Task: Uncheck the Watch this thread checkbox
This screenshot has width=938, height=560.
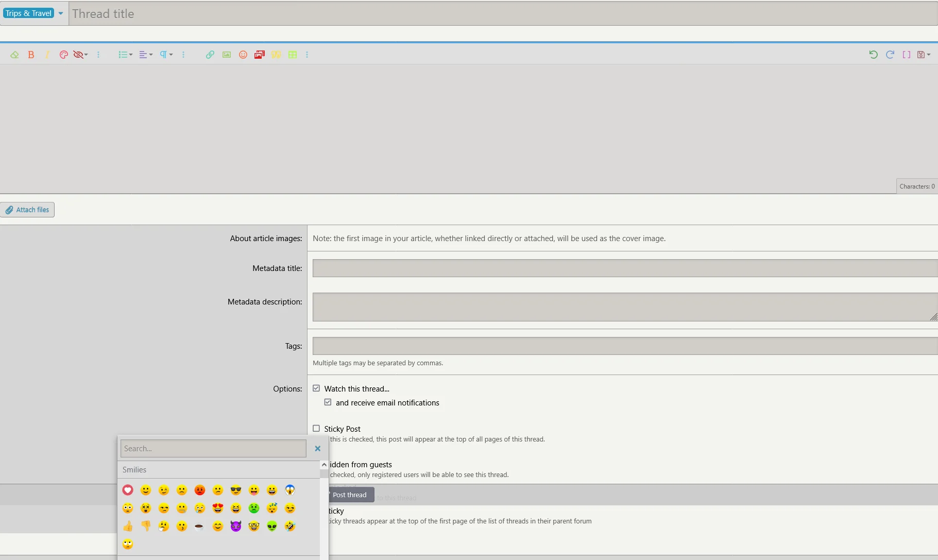Action: 316,388
